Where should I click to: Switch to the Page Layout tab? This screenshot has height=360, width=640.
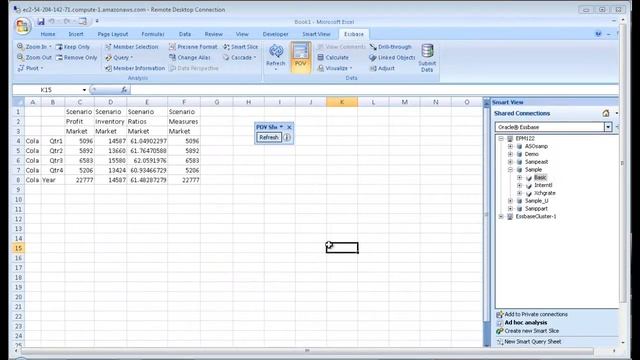(x=113, y=34)
